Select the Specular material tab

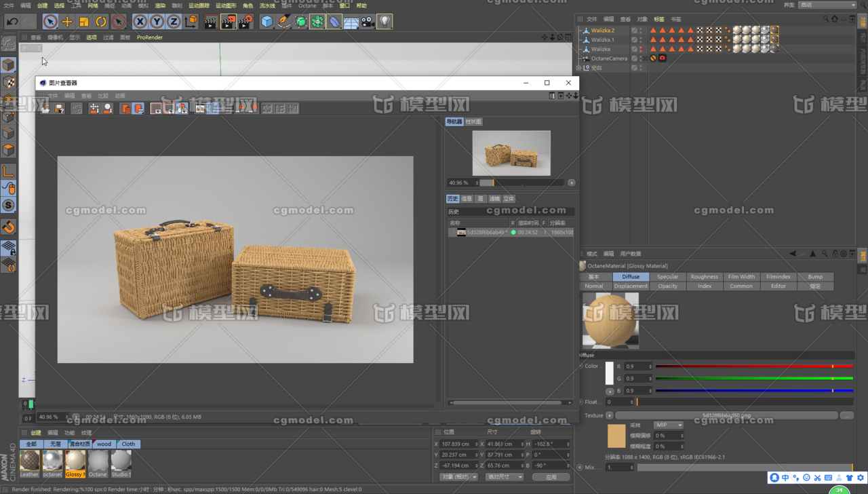pyautogui.click(x=667, y=277)
